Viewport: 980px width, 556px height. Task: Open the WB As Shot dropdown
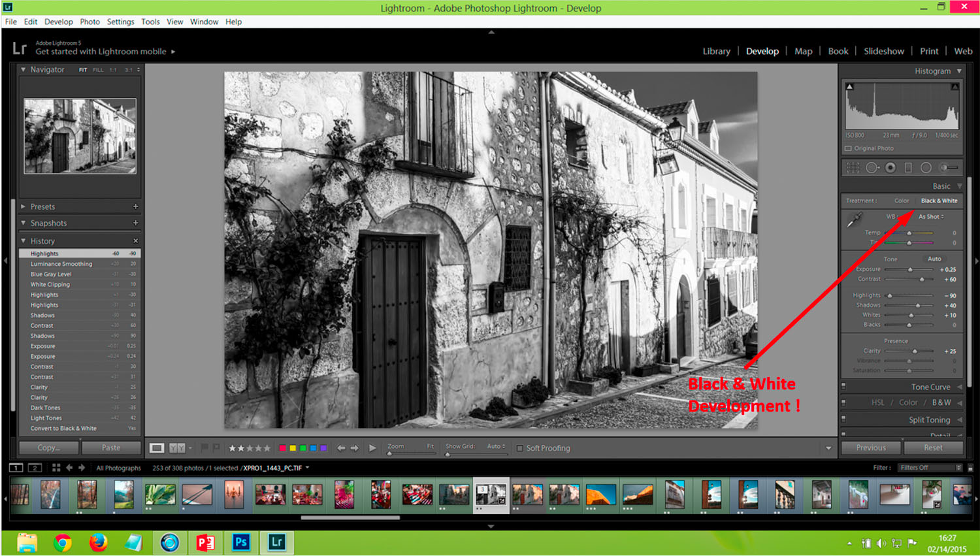click(x=931, y=217)
